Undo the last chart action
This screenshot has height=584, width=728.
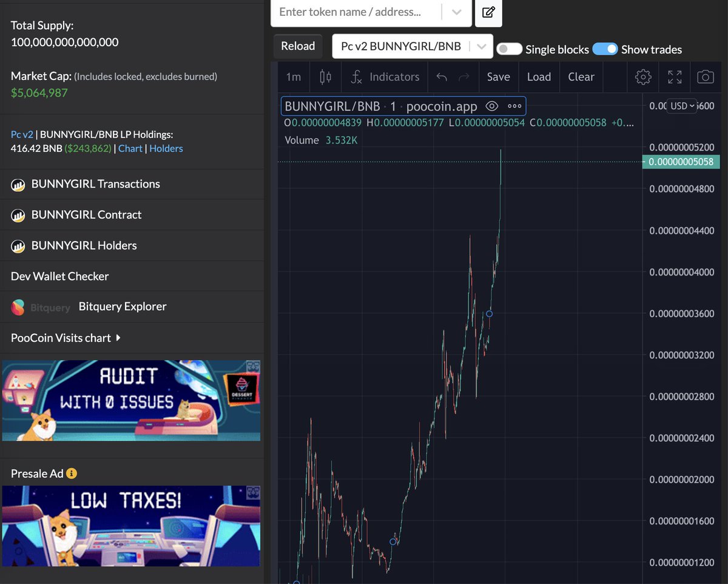click(442, 77)
